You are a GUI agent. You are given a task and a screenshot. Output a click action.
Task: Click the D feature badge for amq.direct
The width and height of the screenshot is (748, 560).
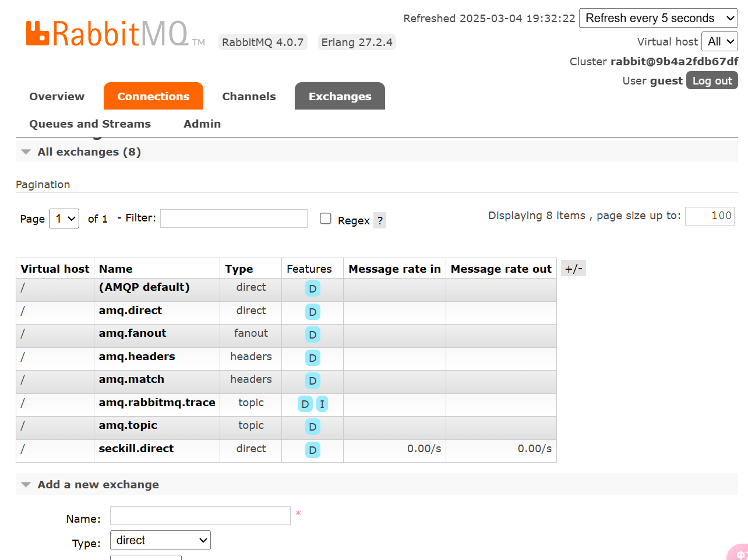pyautogui.click(x=313, y=312)
